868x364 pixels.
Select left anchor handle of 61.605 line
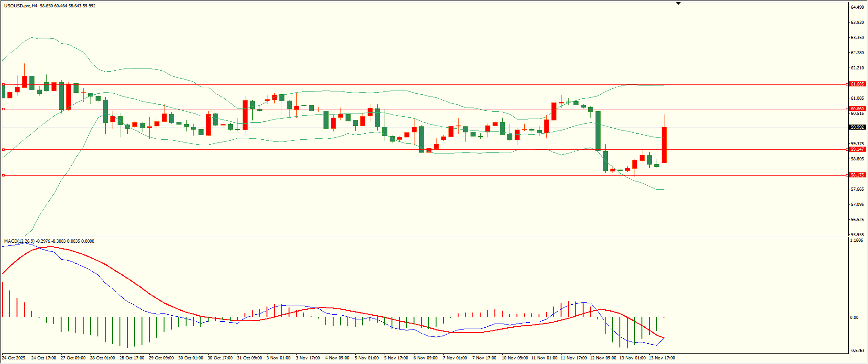pos(4,85)
